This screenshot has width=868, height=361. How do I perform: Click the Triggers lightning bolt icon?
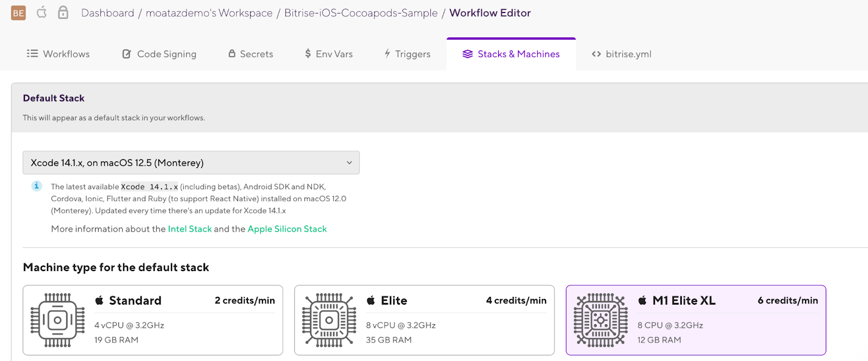coord(387,54)
